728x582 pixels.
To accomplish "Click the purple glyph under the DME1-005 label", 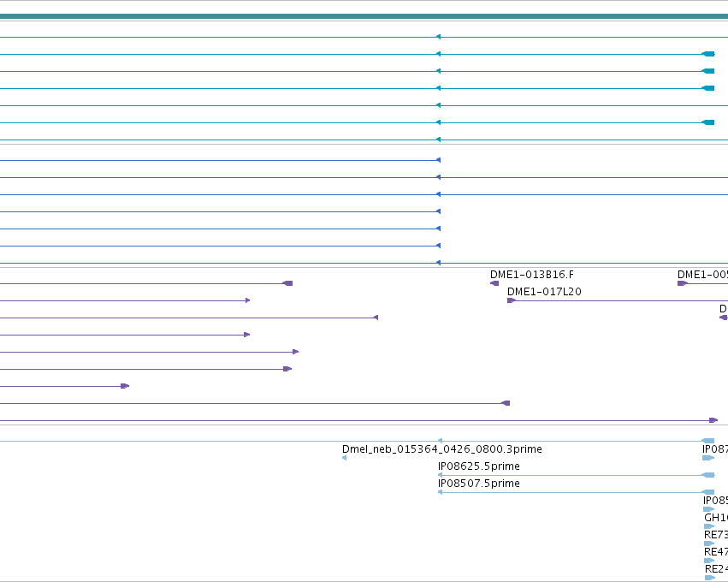I will click(x=683, y=283).
